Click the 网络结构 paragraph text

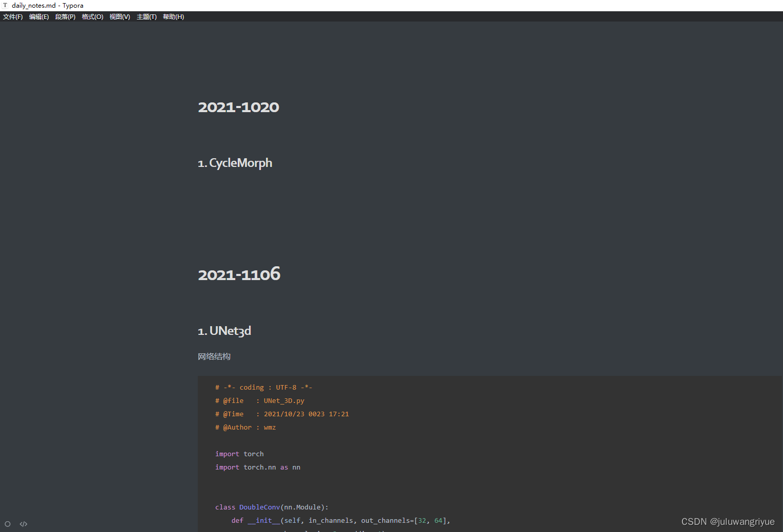tap(214, 356)
